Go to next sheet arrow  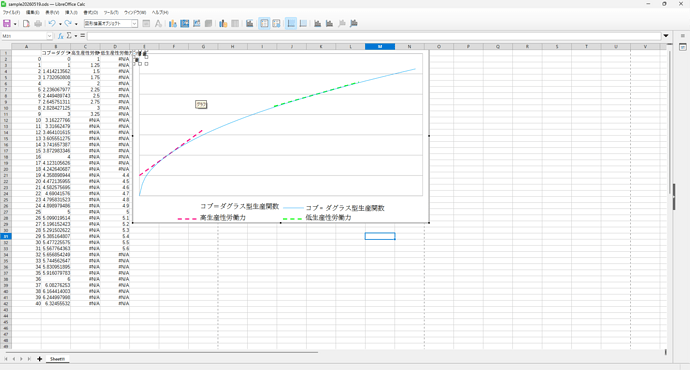tap(21, 359)
